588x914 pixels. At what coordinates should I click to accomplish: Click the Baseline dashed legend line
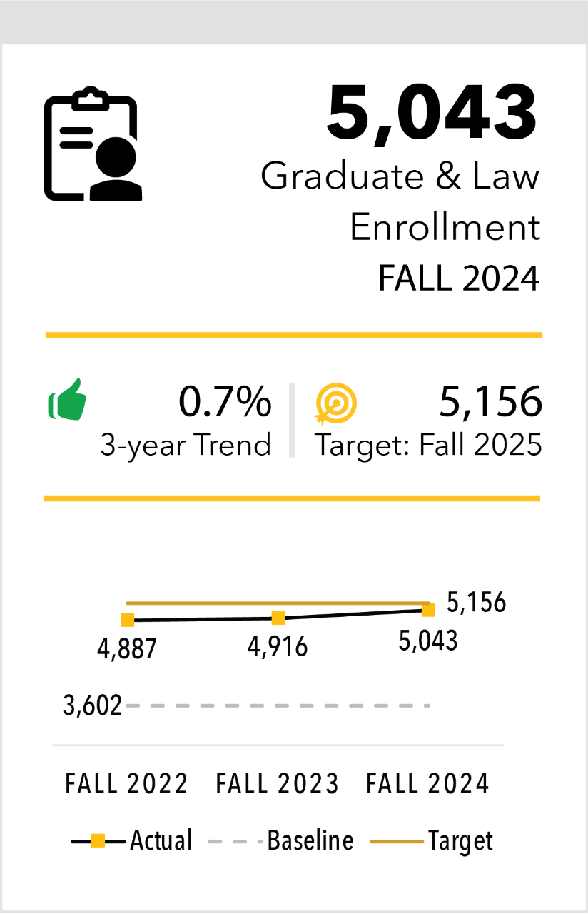[234, 841]
